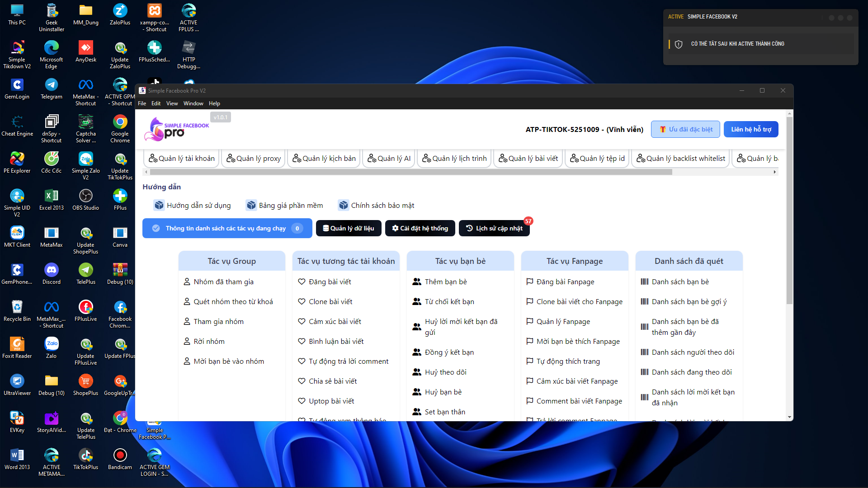Select the ShopePlus desktop icon
Screen dimensions: 868x488
(x=86, y=385)
